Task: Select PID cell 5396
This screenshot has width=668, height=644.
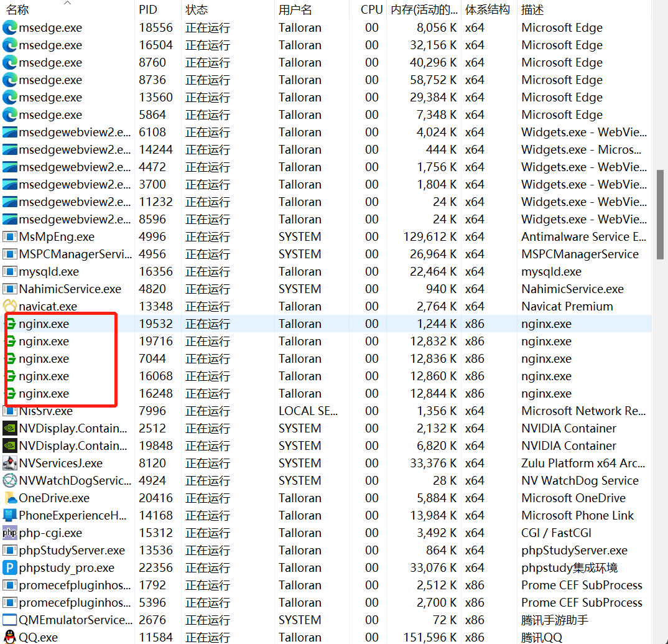Action: [152, 603]
